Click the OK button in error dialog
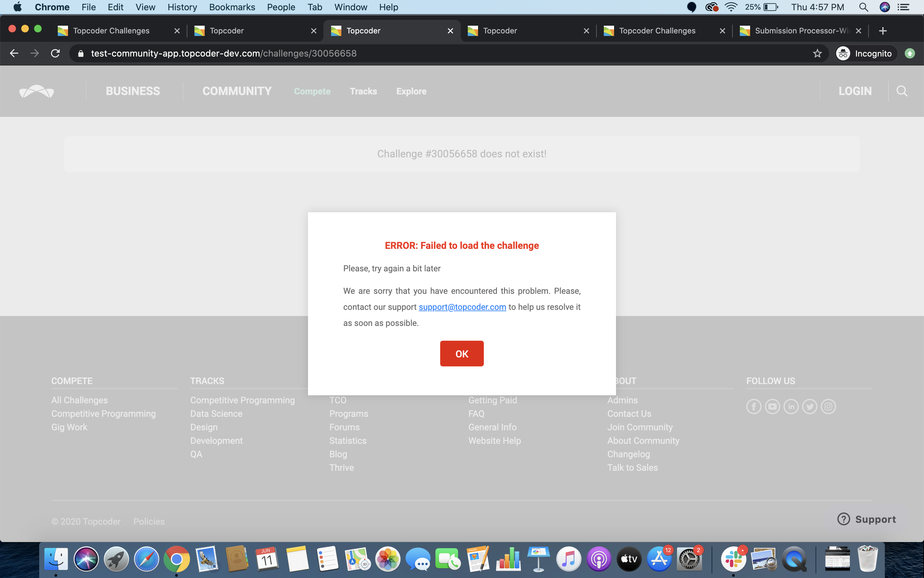The height and width of the screenshot is (578, 924). point(462,354)
